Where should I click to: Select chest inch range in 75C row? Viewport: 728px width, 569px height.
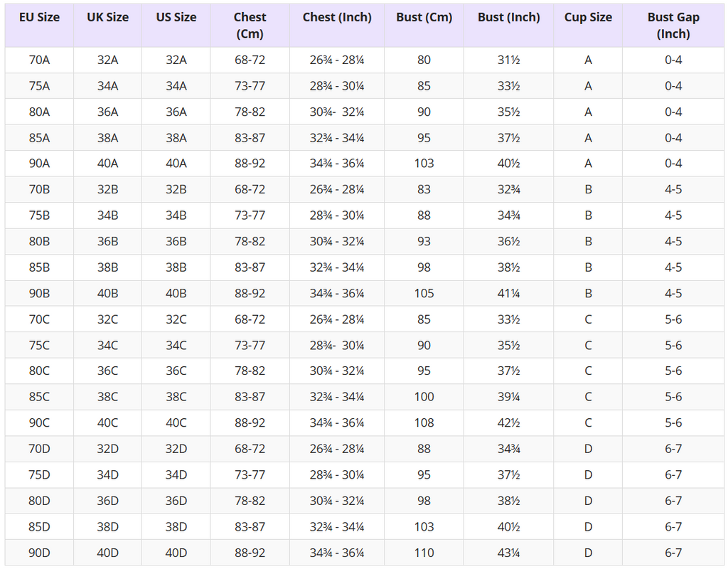point(337,346)
